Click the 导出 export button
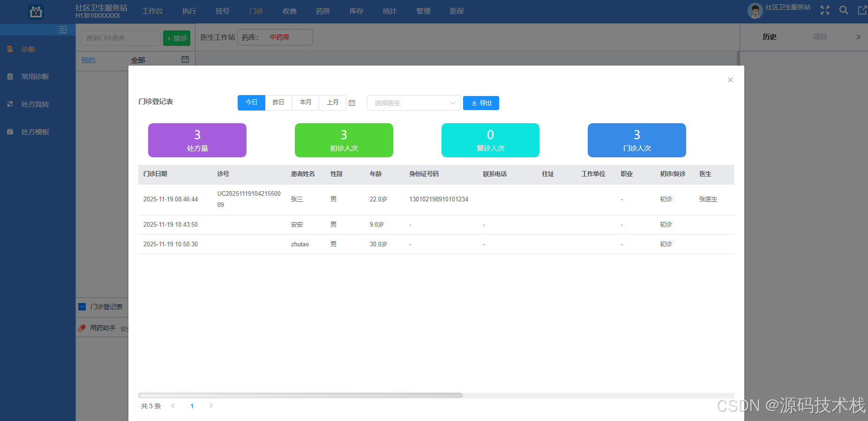This screenshot has height=421, width=868. 481,103
